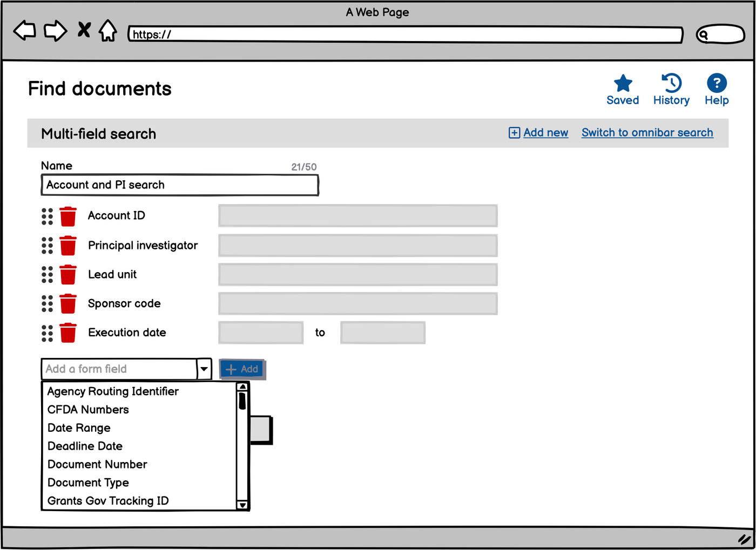The width and height of the screenshot is (756, 550).
Task: Click the dropdown list scroll up arrow
Action: pos(242,387)
